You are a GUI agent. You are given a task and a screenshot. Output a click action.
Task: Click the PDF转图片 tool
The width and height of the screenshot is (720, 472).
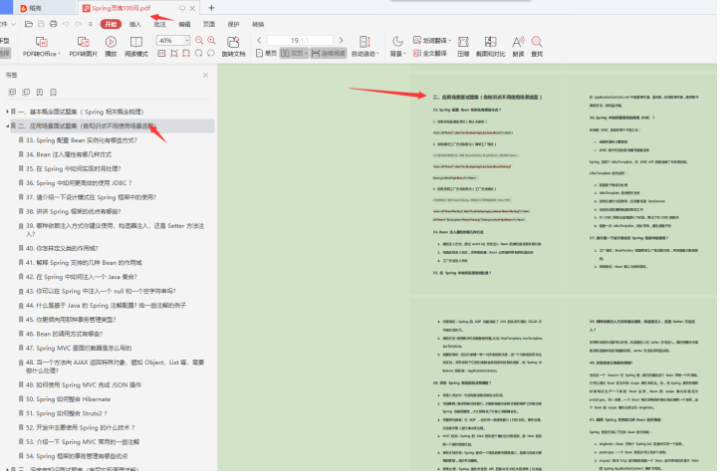pos(83,47)
